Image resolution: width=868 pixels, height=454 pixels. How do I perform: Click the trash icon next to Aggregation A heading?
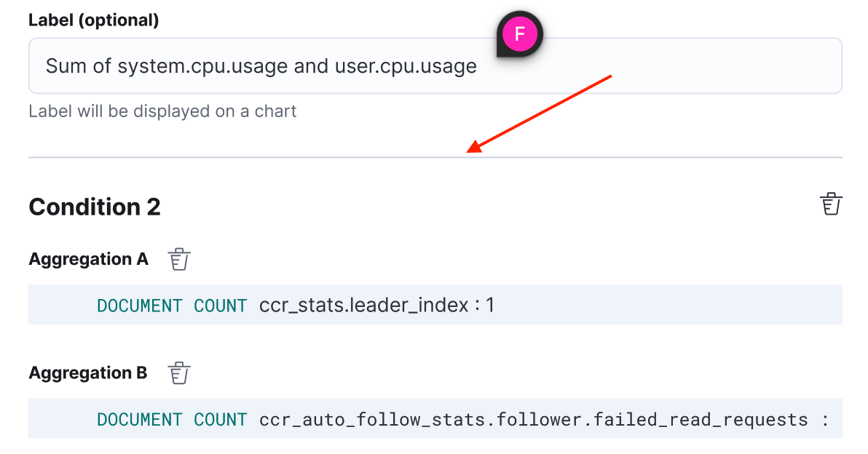(x=179, y=258)
